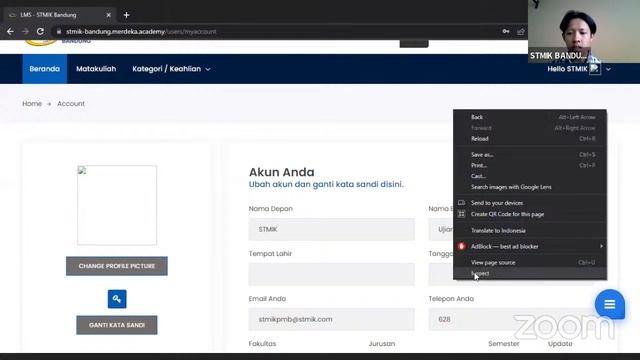The width and height of the screenshot is (640, 360).
Task: Click the browser address bar URL
Action: pyautogui.click(x=141, y=31)
